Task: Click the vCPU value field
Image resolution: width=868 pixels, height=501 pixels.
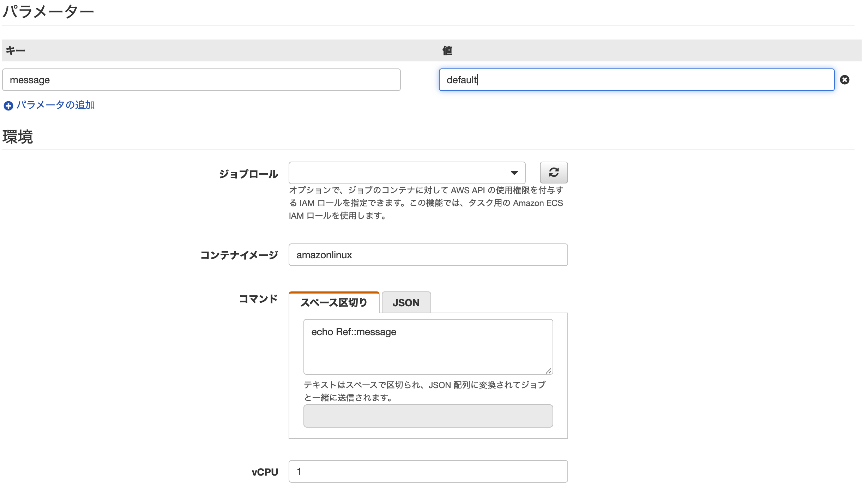Action: (x=428, y=471)
